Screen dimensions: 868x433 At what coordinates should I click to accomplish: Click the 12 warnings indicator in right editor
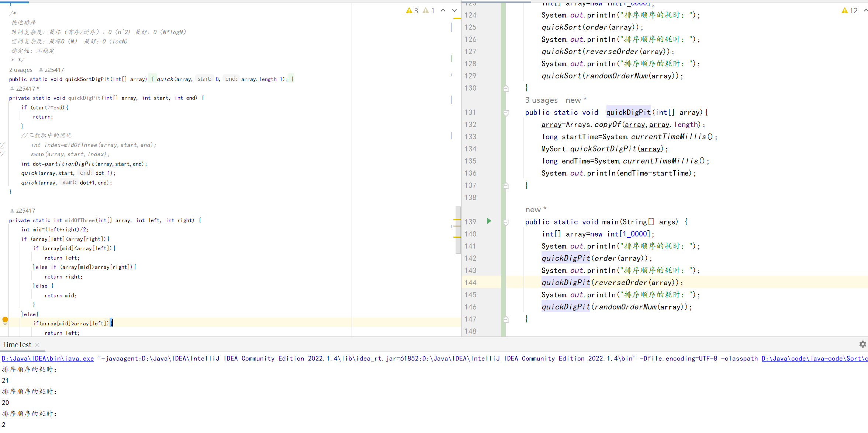[x=850, y=11]
